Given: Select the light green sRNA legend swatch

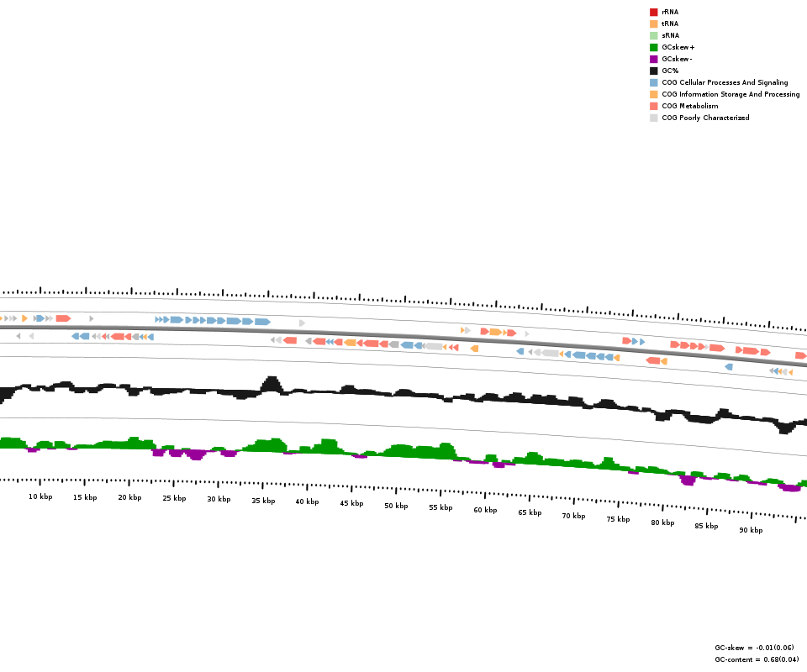Looking at the screenshot, I should (x=653, y=35).
